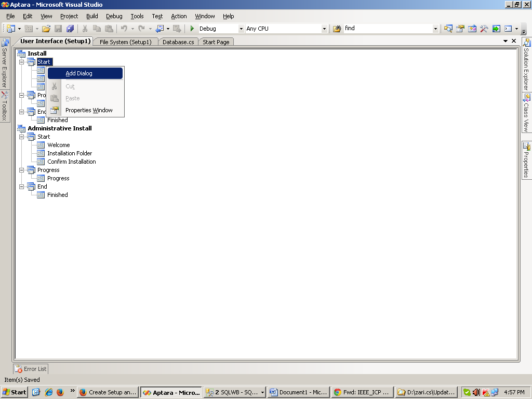The height and width of the screenshot is (399, 532).
Task: Open Start Page green arrow icon
Action: point(496,29)
